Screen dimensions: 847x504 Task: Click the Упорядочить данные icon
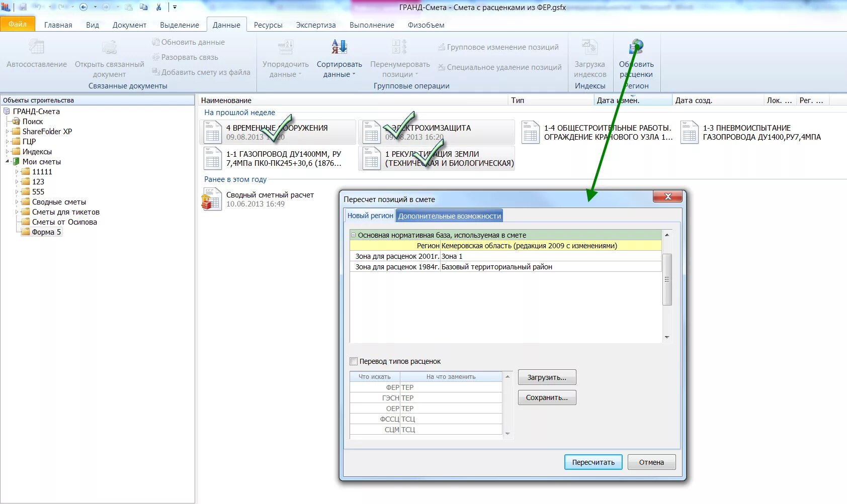click(285, 47)
